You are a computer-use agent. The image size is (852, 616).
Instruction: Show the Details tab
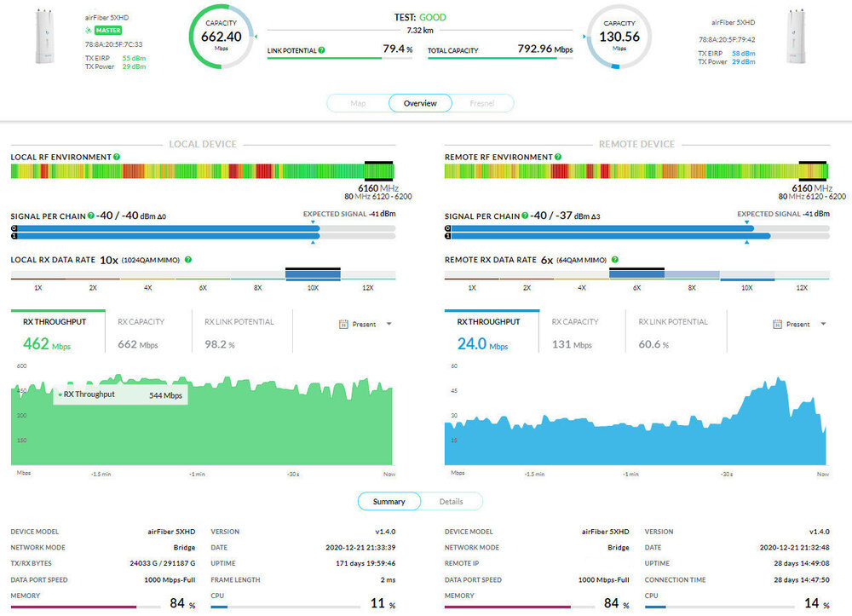[451, 502]
